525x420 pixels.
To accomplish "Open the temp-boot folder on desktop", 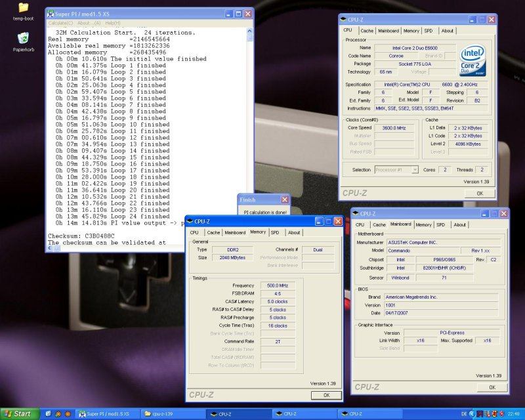I will (x=24, y=11).
